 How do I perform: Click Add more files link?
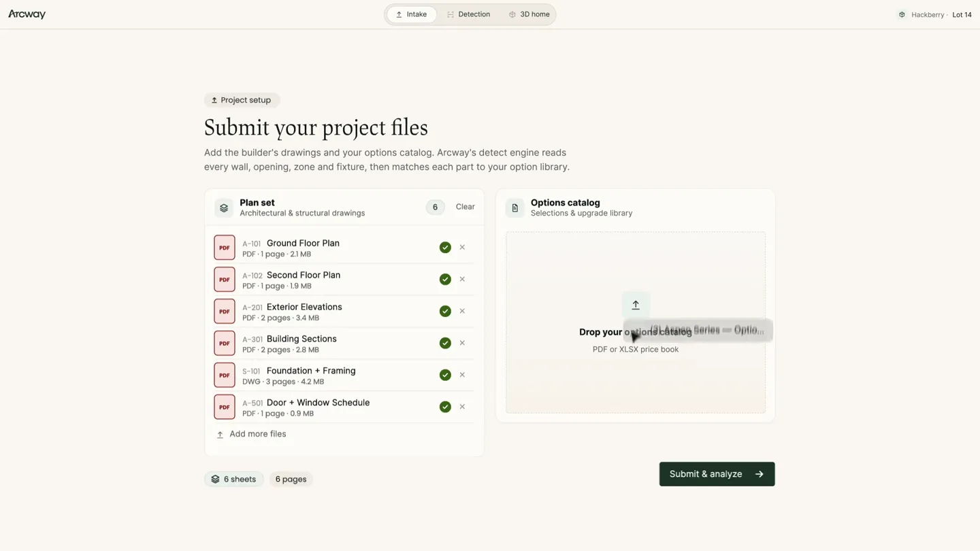coord(251,434)
